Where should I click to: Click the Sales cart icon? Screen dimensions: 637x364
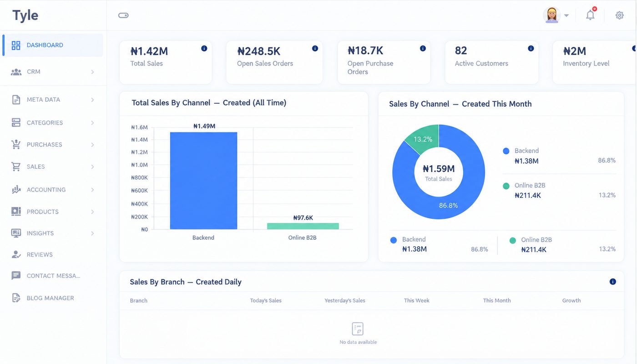click(16, 167)
